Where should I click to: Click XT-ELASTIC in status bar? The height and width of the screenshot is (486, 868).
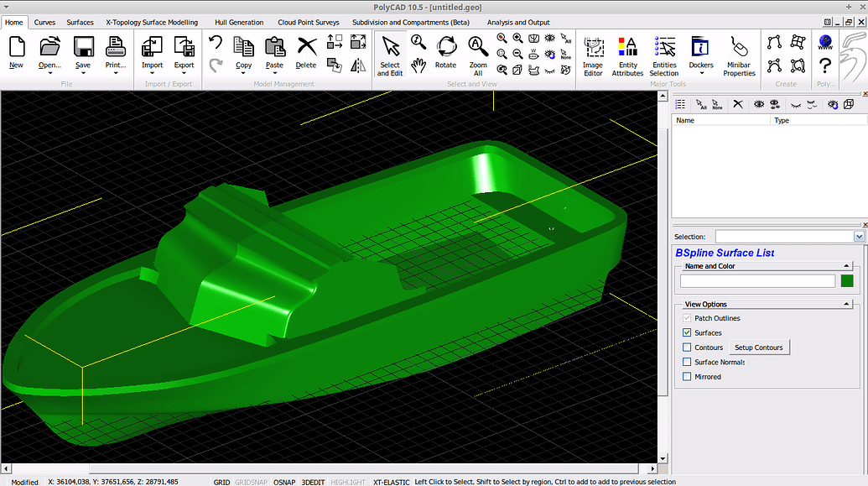(x=392, y=482)
